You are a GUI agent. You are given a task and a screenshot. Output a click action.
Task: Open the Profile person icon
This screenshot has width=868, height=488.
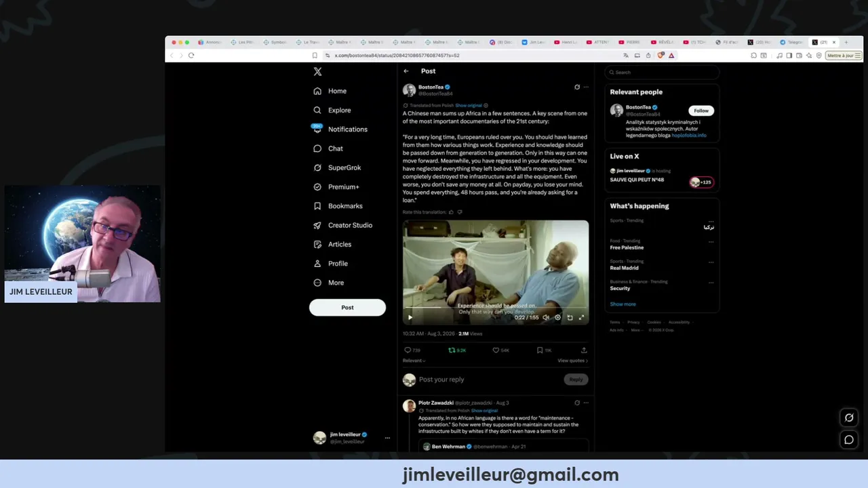(317, 264)
